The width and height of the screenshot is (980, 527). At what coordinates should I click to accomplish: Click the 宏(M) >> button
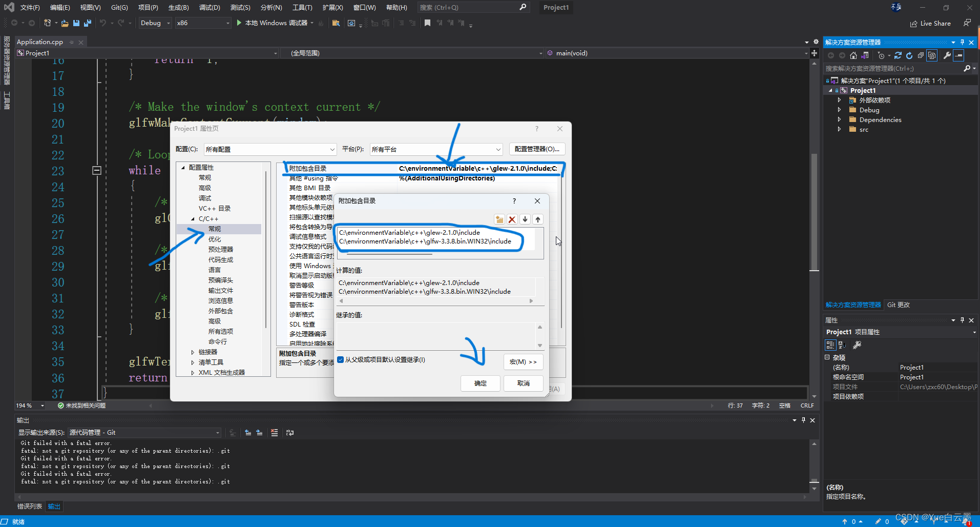(x=524, y=362)
